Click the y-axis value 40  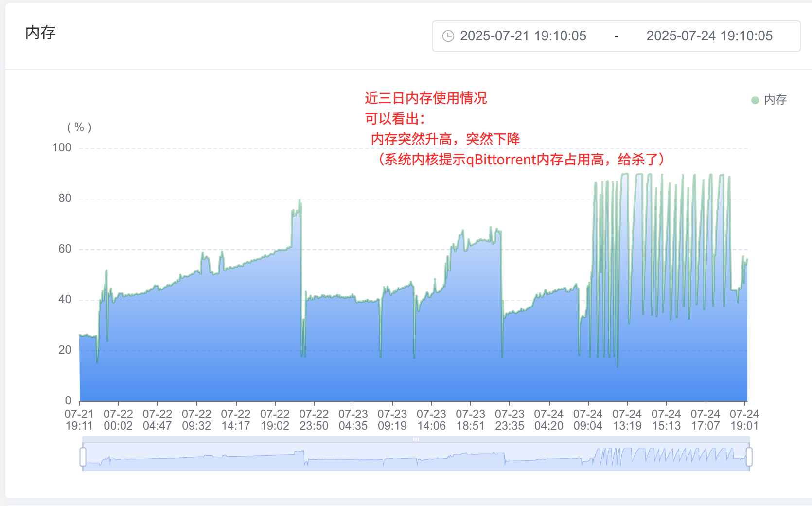(x=65, y=299)
